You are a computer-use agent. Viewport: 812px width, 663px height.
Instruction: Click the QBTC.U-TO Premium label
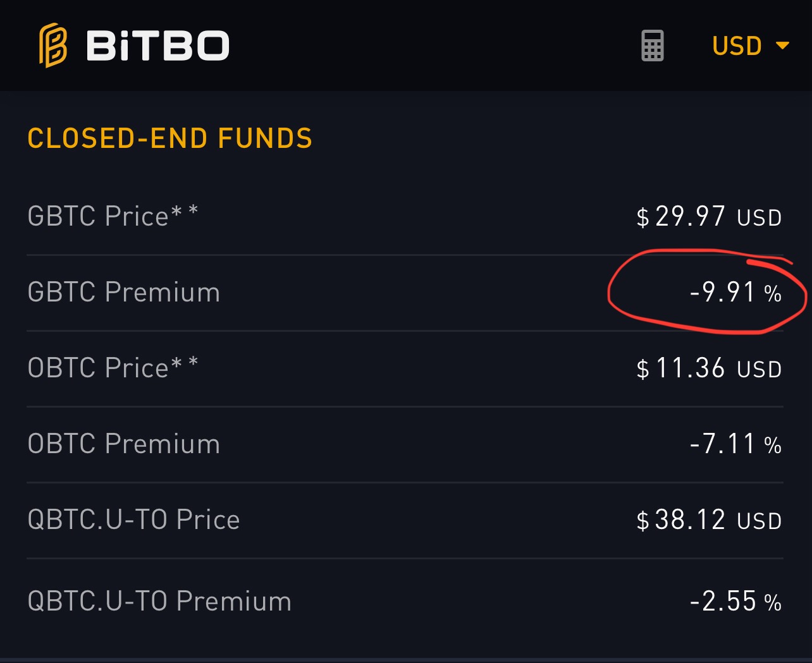(x=159, y=601)
